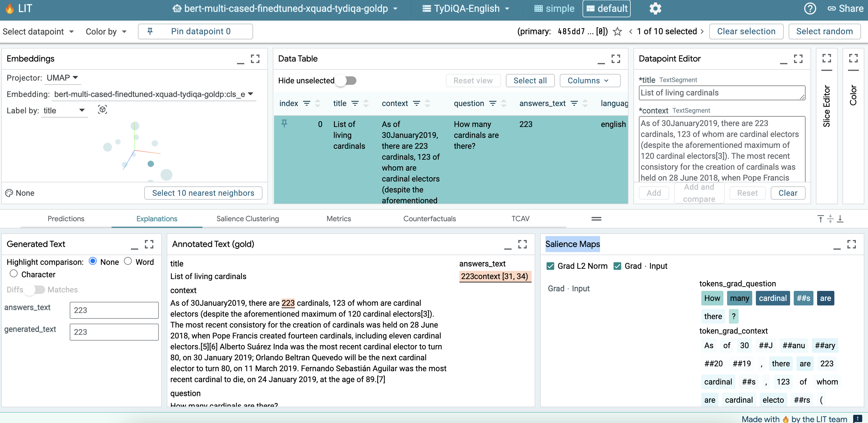Image resolution: width=868 pixels, height=423 pixels.
Task: Click the embeddings reset view cube icon
Action: point(102,110)
